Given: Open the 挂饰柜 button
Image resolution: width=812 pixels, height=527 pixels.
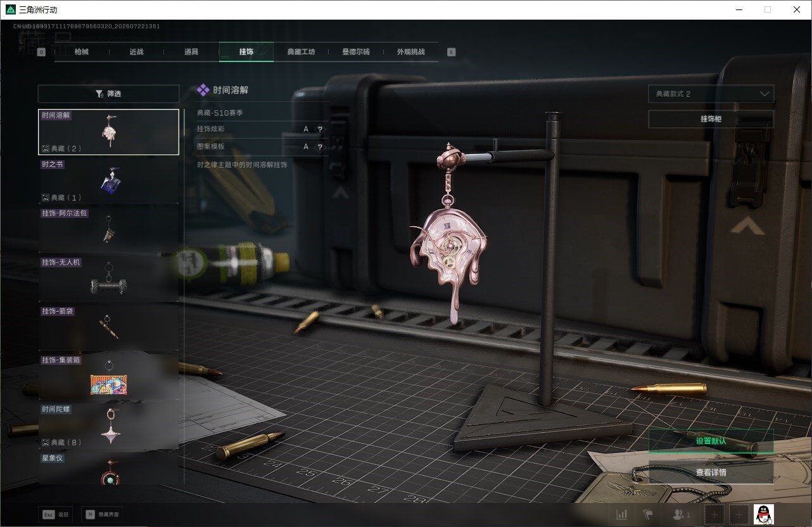Looking at the screenshot, I should click(711, 118).
